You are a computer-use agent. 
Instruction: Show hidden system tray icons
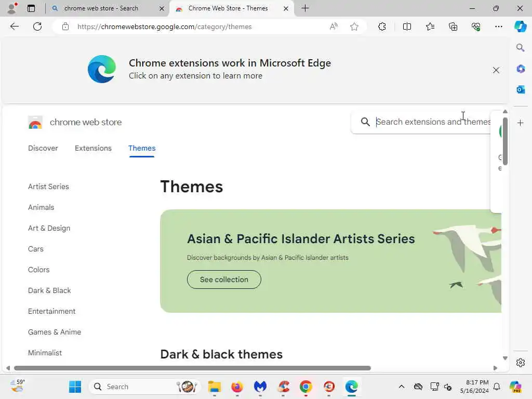[x=402, y=387]
